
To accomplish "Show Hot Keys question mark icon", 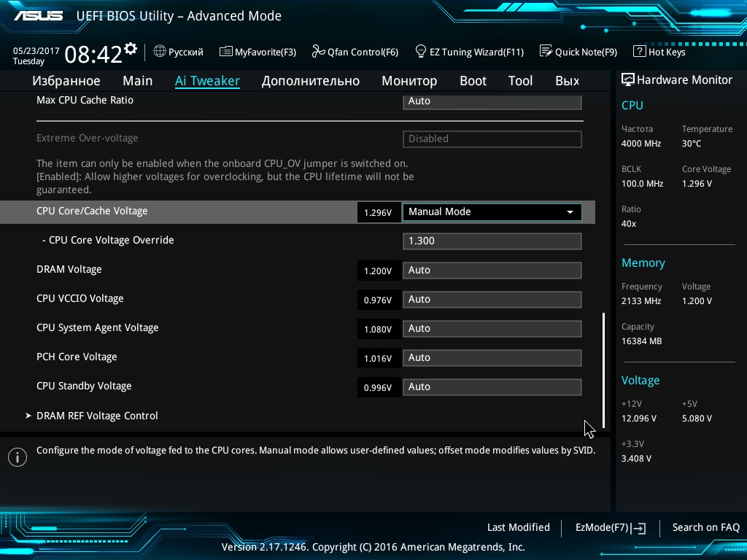I will 639,51.
